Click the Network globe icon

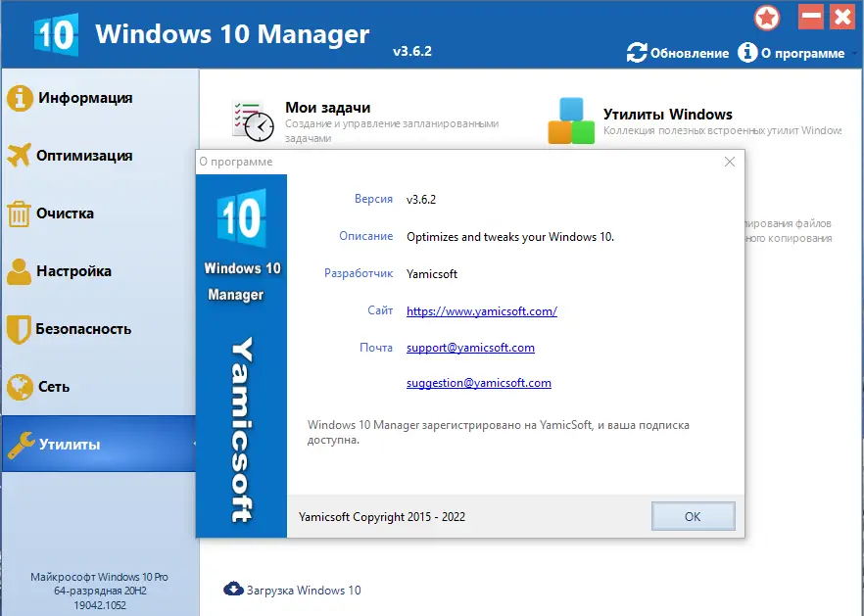coord(20,387)
